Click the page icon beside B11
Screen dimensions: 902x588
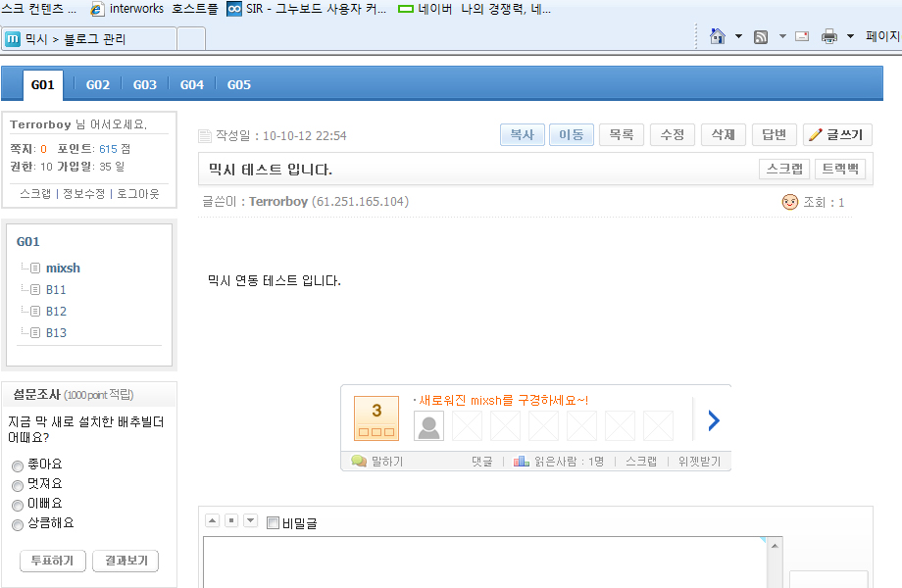click(x=35, y=290)
